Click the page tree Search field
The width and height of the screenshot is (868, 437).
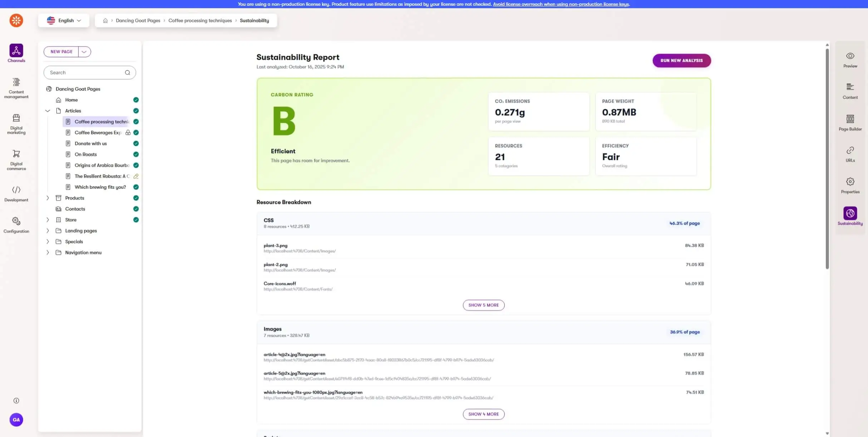pos(86,73)
